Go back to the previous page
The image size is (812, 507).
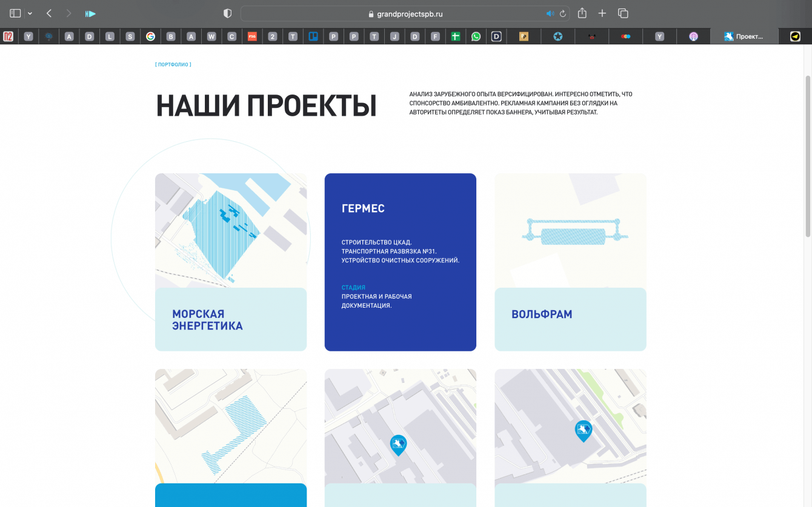coord(49,13)
